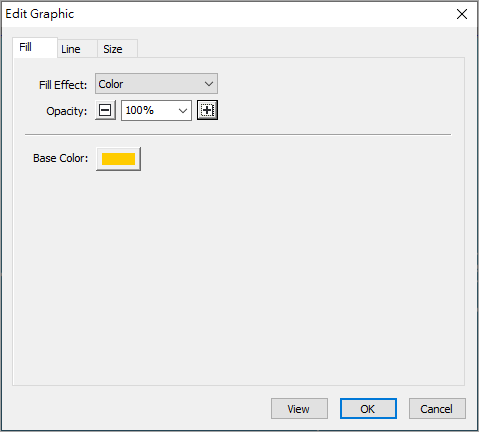Confirm changes with the OK button
Viewport: 479px width, 432px height.
pyautogui.click(x=368, y=408)
